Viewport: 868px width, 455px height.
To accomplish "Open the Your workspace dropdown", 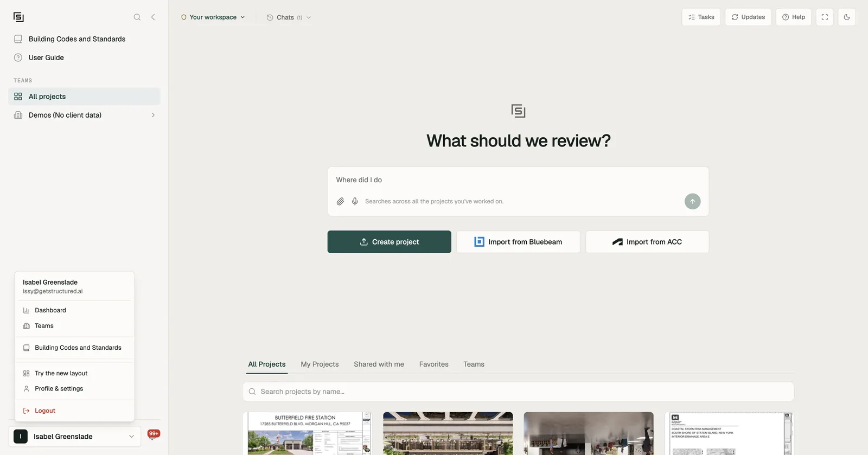I will [213, 17].
